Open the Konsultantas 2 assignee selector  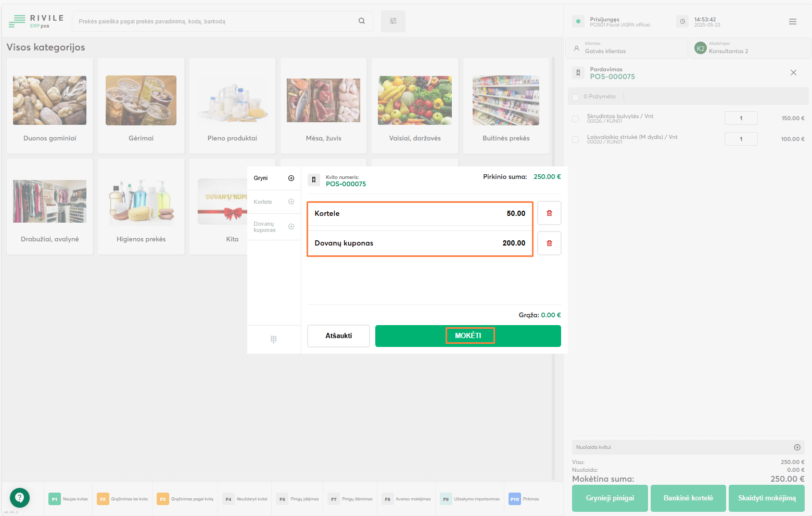[750, 48]
